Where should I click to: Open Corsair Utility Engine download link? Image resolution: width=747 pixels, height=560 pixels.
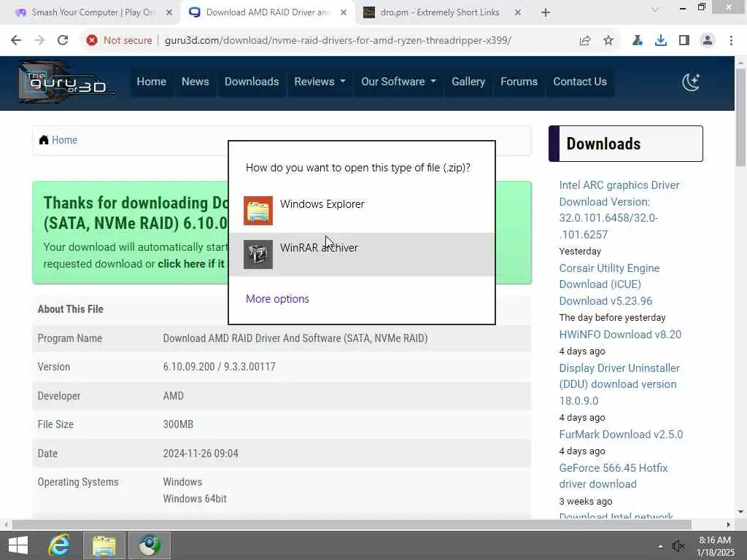click(x=609, y=284)
